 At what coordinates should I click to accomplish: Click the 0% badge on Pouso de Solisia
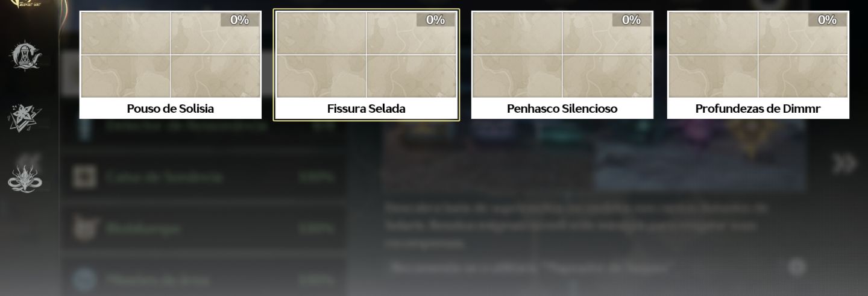[x=239, y=20]
